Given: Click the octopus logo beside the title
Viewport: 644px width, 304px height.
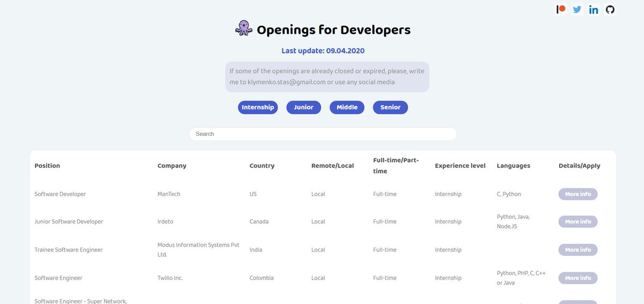Looking at the screenshot, I should click(244, 28).
